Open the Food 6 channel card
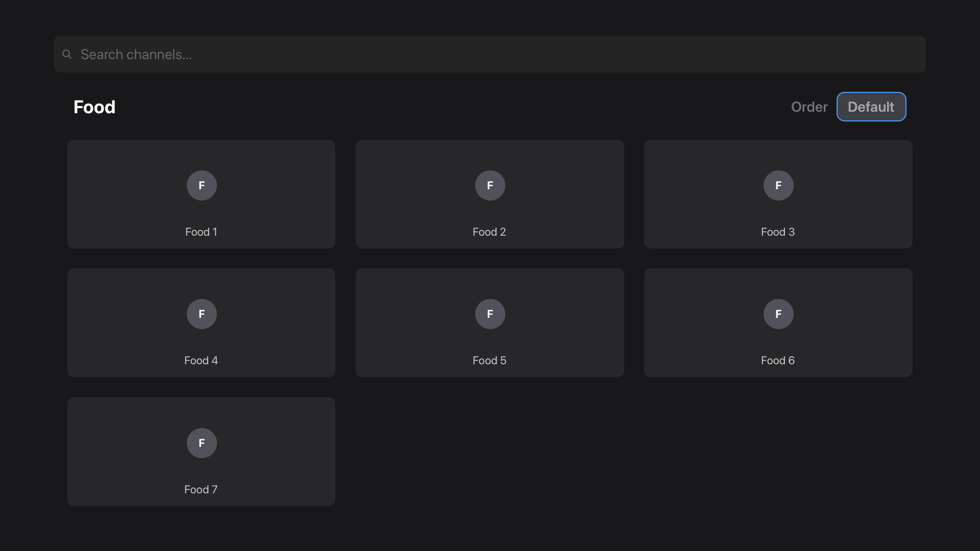The image size is (980, 551). point(778,322)
